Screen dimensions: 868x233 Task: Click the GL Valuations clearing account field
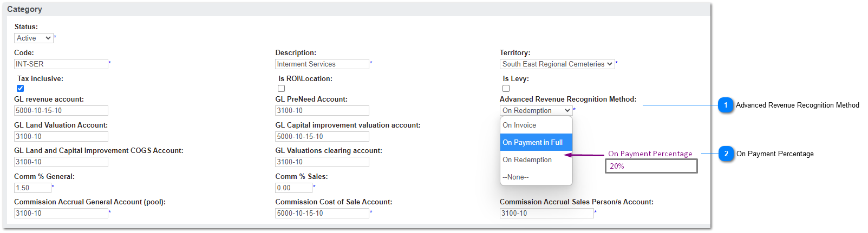click(322, 162)
